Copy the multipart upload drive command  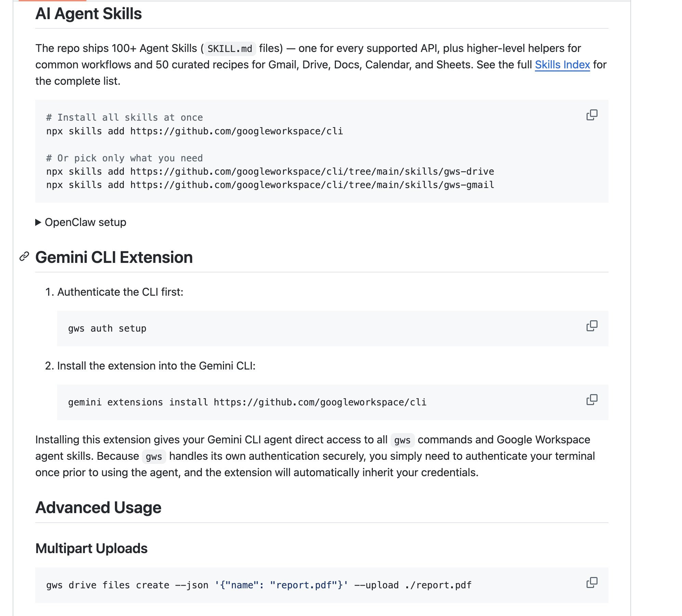click(592, 582)
